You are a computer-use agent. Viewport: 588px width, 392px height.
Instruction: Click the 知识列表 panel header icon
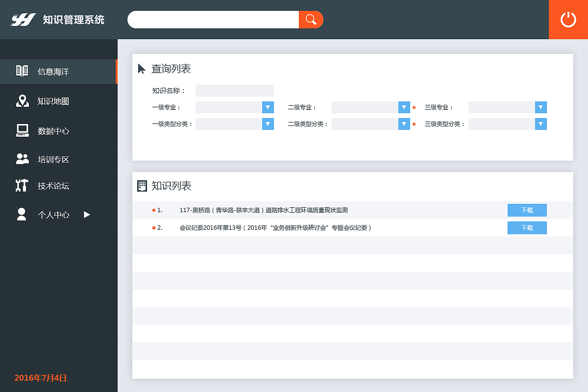[142, 186]
